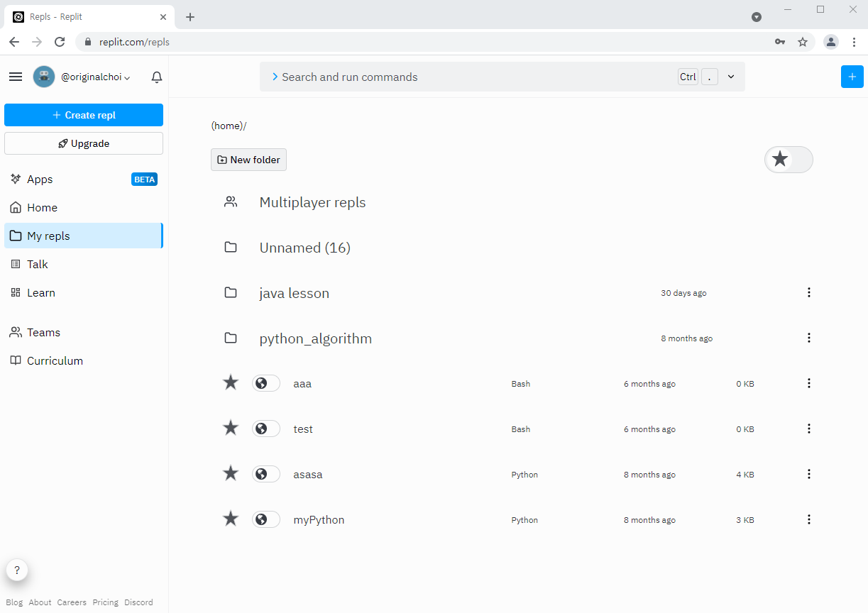
Task: Open Curriculum in the sidebar
Action: coord(84,360)
